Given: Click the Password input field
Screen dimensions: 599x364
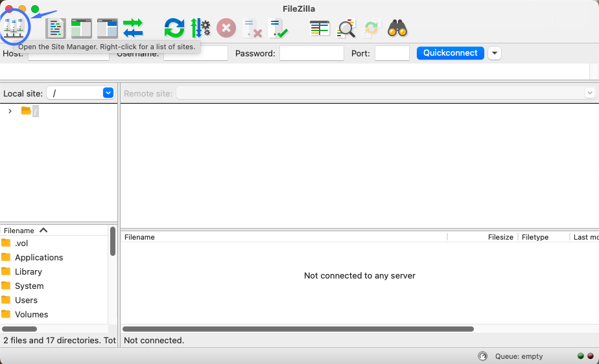Looking at the screenshot, I should [x=312, y=53].
